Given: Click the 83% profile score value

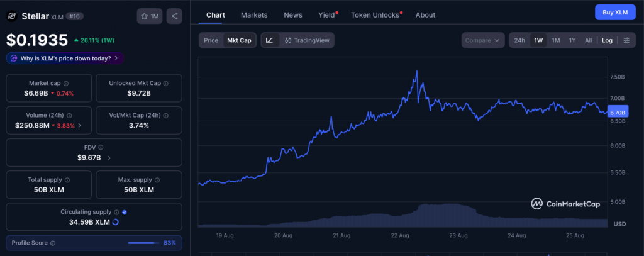Looking at the screenshot, I should 170,243.
